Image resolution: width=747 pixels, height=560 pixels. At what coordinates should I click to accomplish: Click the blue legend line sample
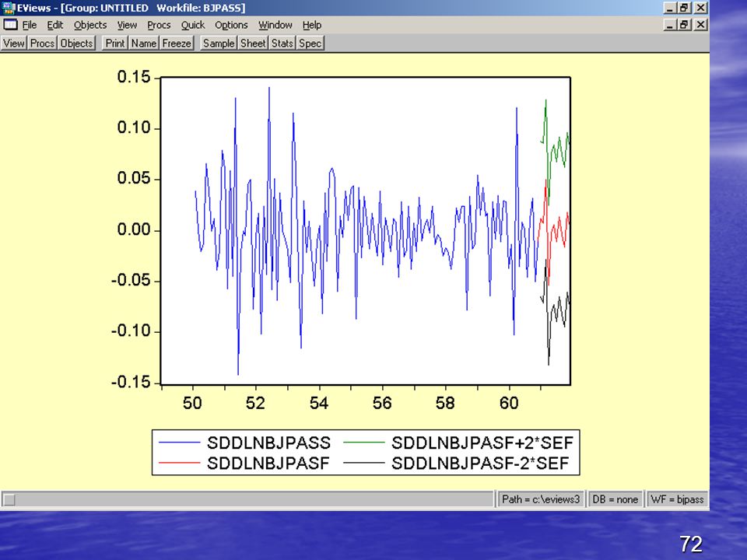click(x=179, y=443)
